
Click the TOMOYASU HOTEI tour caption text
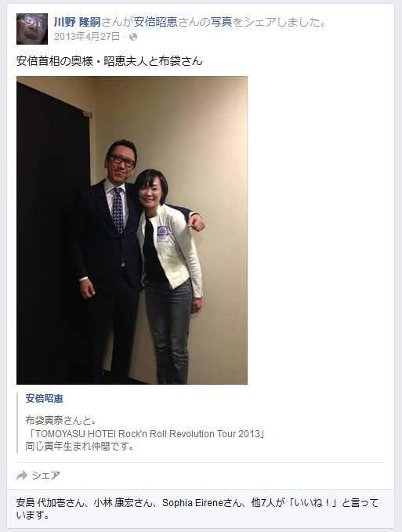(x=145, y=433)
